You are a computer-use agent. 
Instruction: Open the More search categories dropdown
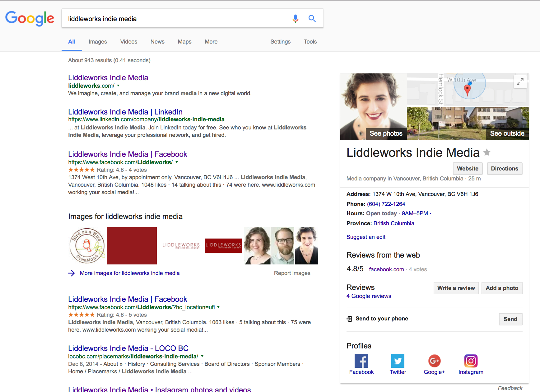[x=211, y=42]
